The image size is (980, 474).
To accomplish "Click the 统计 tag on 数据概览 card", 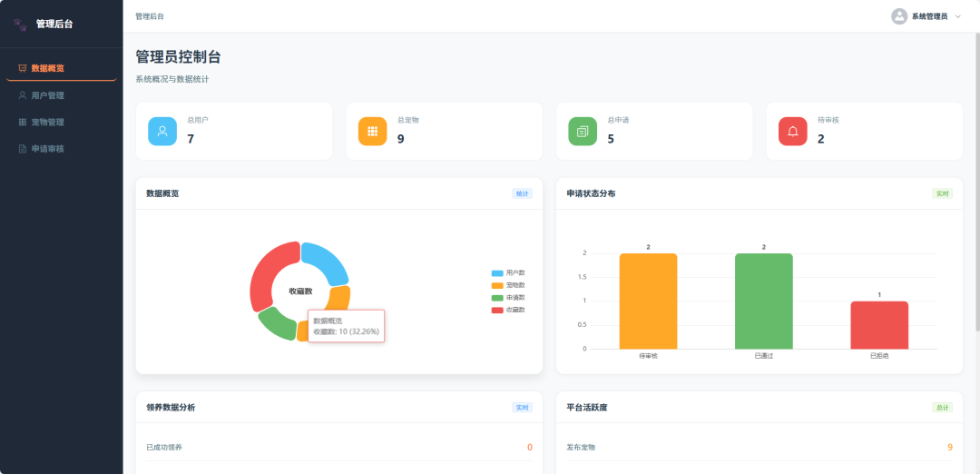I will (522, 193).
